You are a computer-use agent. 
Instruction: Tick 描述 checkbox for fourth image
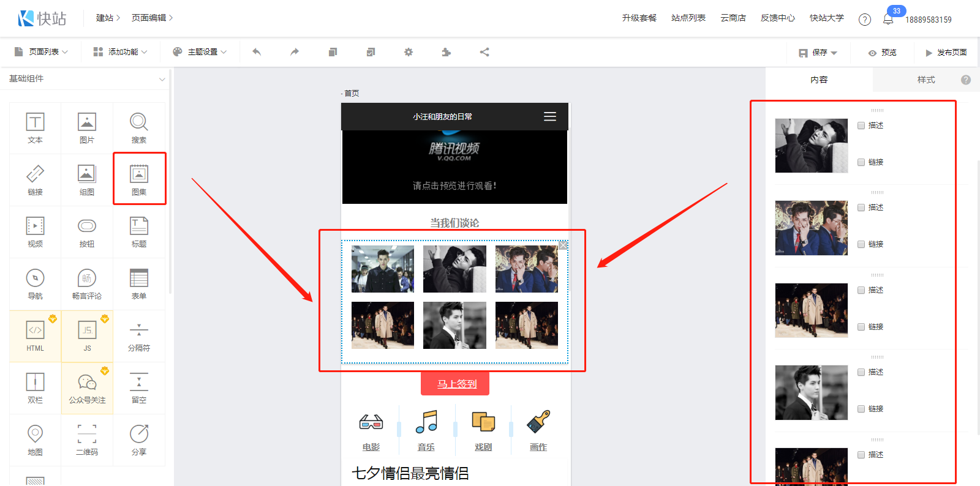[x=861, y=372]
